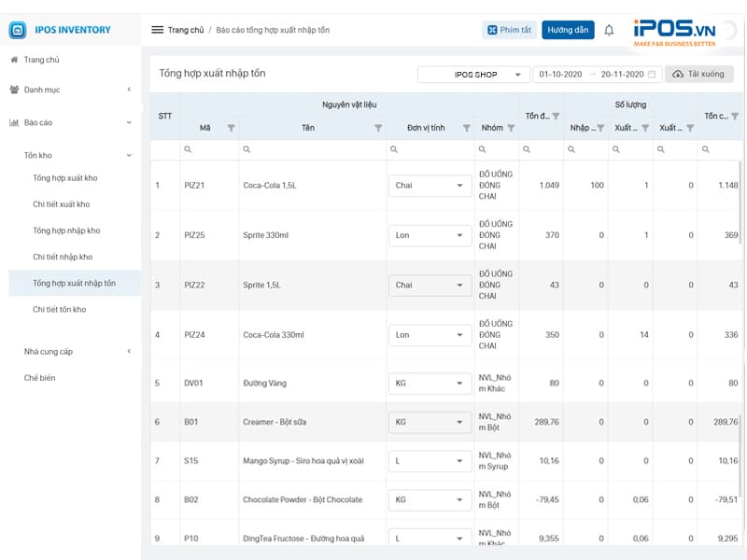Click the Hướng dẫn button
The height and width of the screenshot is (560, 747).
(568, 30)
